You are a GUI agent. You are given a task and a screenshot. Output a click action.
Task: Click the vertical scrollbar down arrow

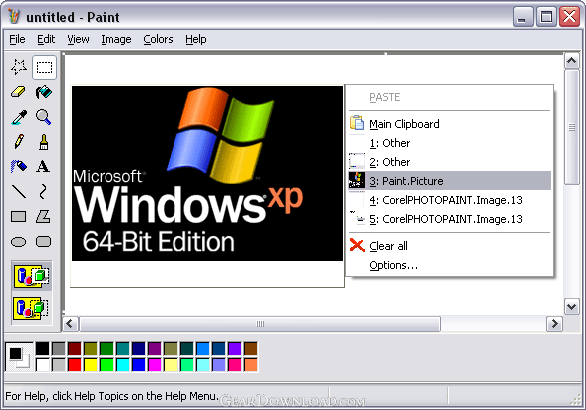pos(571,307)
